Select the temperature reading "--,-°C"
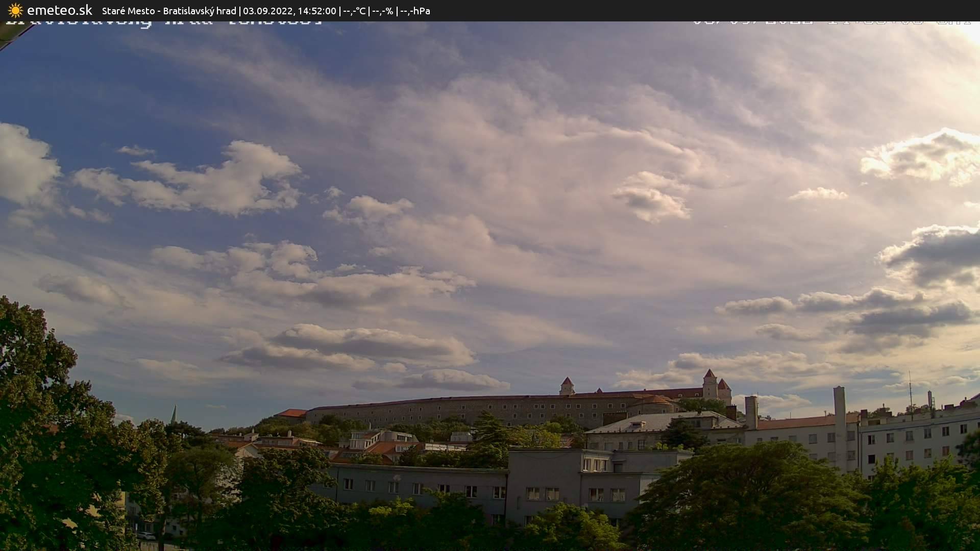 point(356,11)
